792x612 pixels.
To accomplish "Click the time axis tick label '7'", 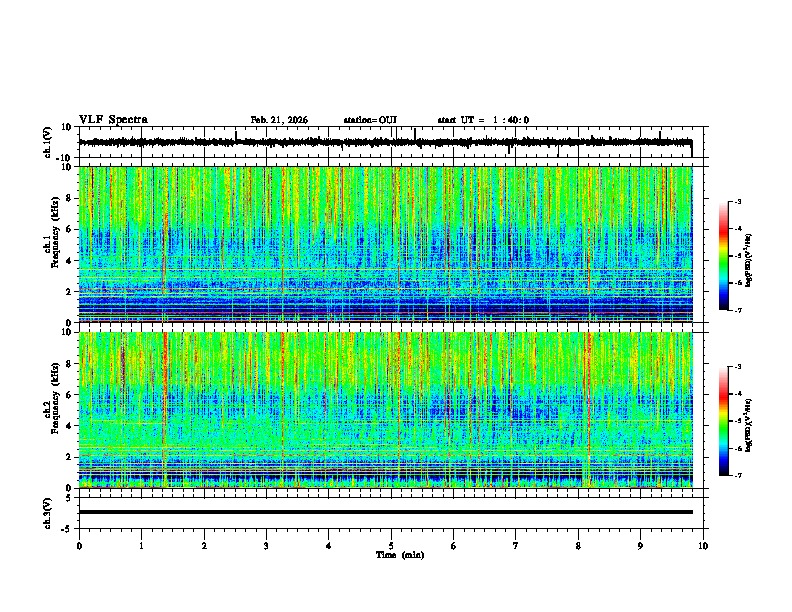I will click(516, 546).
